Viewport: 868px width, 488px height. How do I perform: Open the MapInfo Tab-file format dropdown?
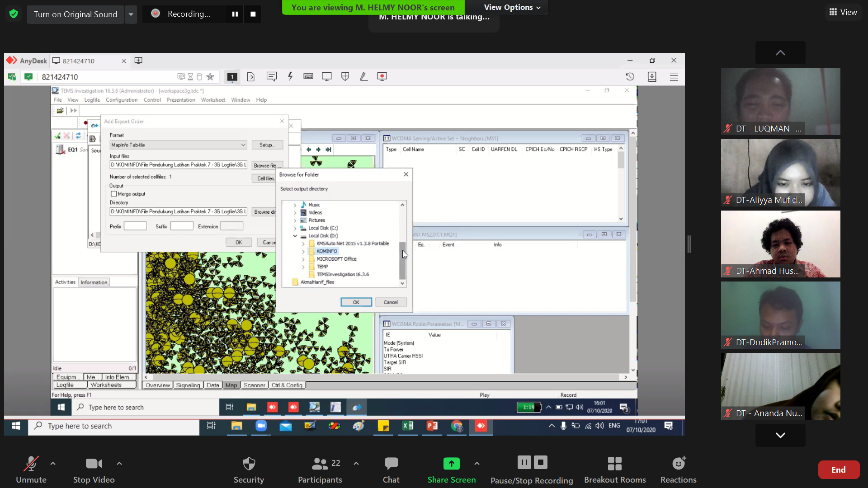tap(243, 145)
